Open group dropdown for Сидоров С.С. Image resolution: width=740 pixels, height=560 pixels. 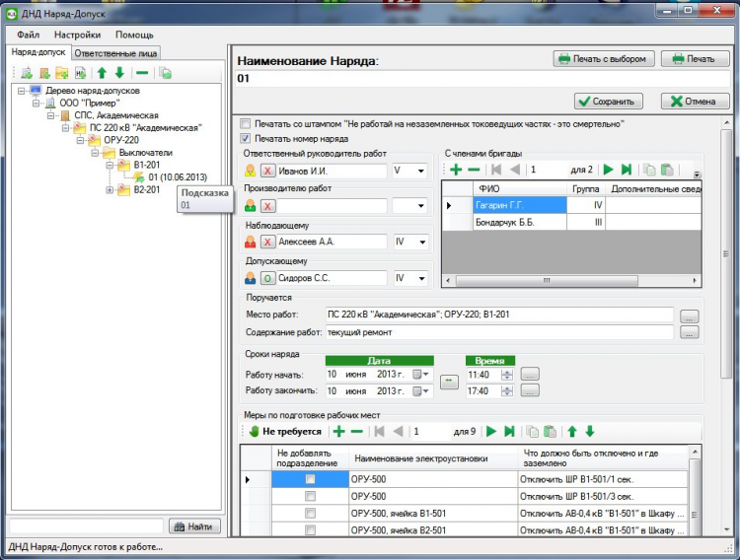[x=422, y=278]
